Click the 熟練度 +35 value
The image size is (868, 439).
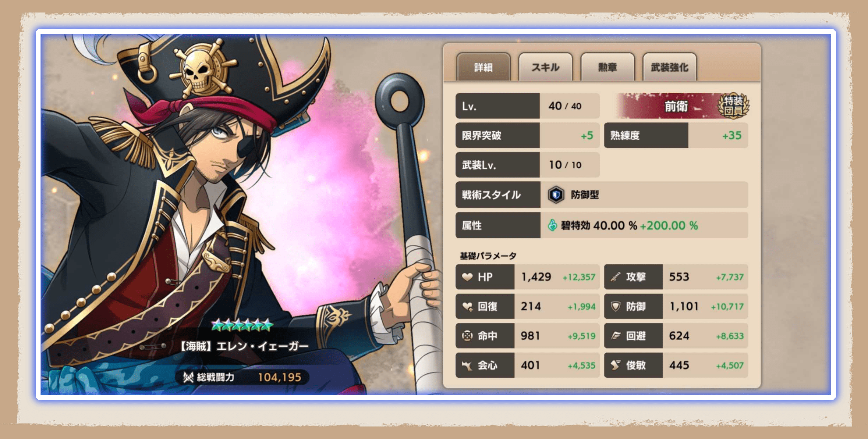pyautogui.click(x=732, y=135)
